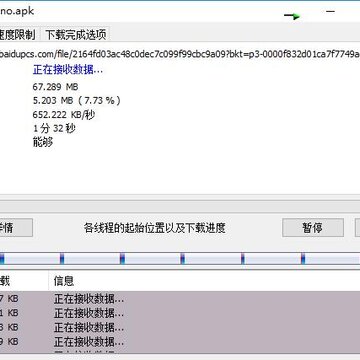Click the second thread marker on segment bar
The width and height of the screenshot is (360, 360).
click(x=62, y=259)
